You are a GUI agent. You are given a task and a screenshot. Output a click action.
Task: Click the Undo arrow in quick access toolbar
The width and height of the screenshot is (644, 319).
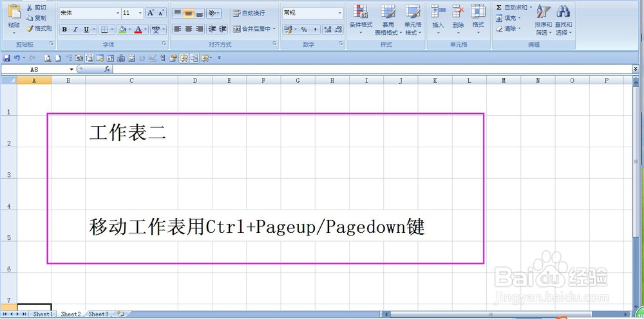click(17, 59)
